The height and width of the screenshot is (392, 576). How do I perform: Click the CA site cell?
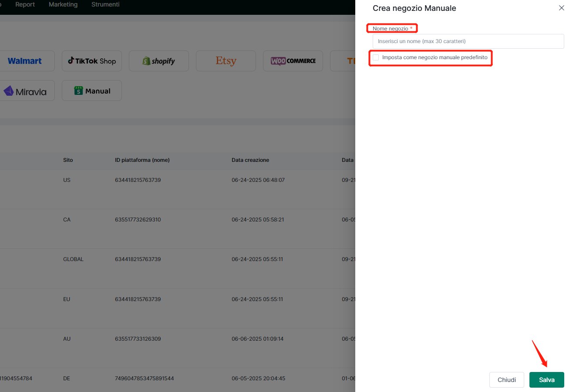[x=67, y=220]
